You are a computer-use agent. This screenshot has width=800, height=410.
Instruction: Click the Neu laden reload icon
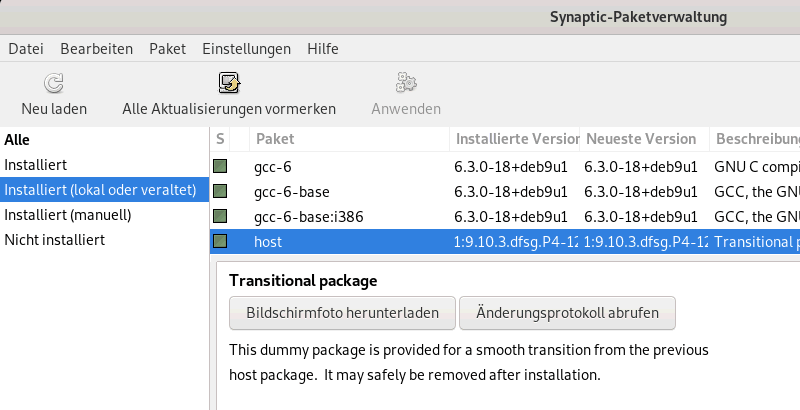(54, 82)
